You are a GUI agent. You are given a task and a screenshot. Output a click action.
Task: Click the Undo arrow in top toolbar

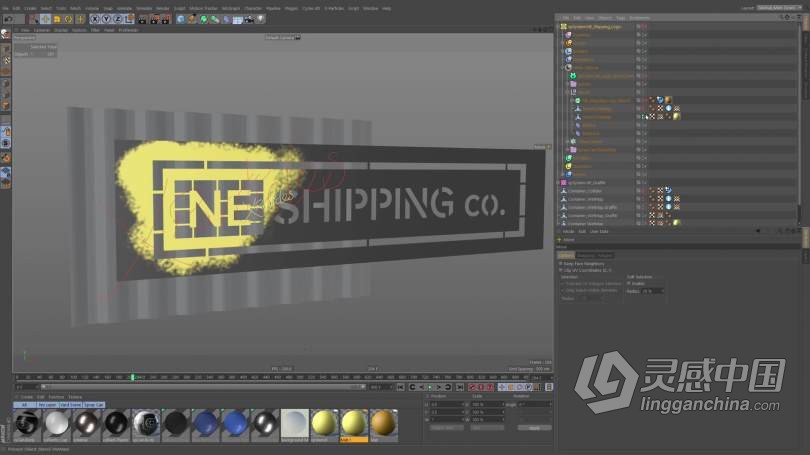point(8,19)
